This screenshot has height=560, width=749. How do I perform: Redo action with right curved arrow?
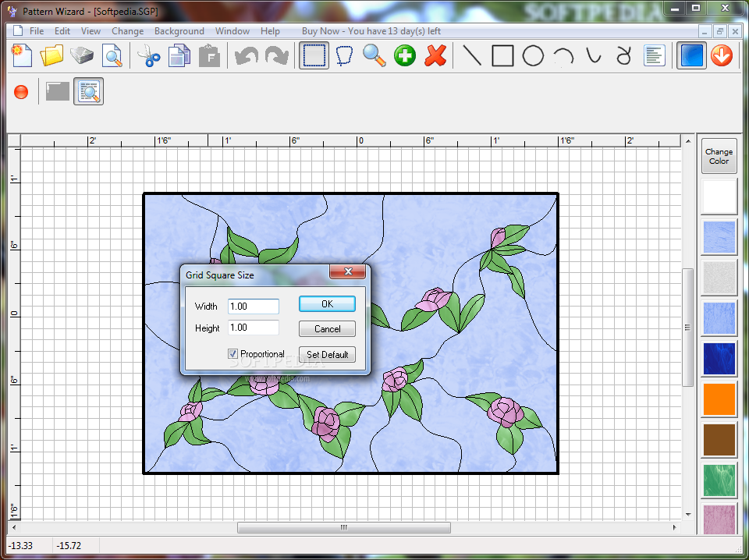click(276, 55)
